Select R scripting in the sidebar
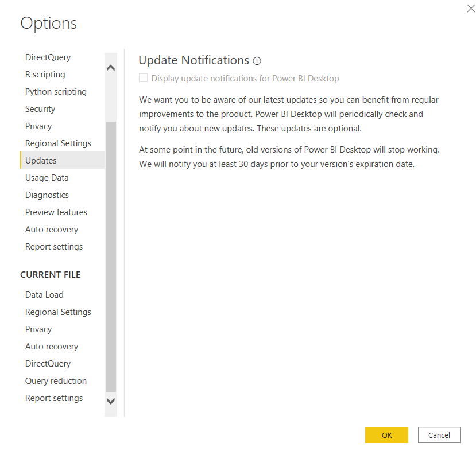The image size is (476, 455). [x=45, y=75]
